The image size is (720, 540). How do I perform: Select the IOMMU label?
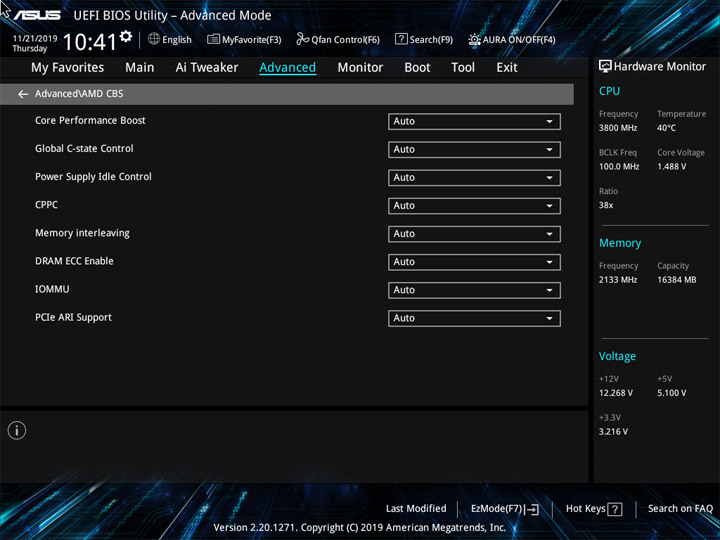[x=52, y=289]
